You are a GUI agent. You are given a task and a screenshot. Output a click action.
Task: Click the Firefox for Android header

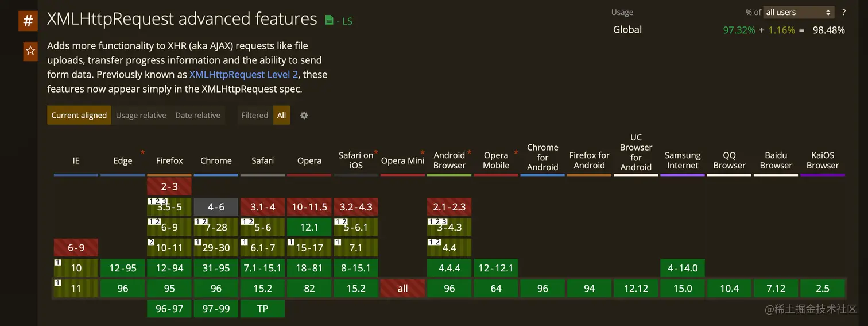coord(590,160)
